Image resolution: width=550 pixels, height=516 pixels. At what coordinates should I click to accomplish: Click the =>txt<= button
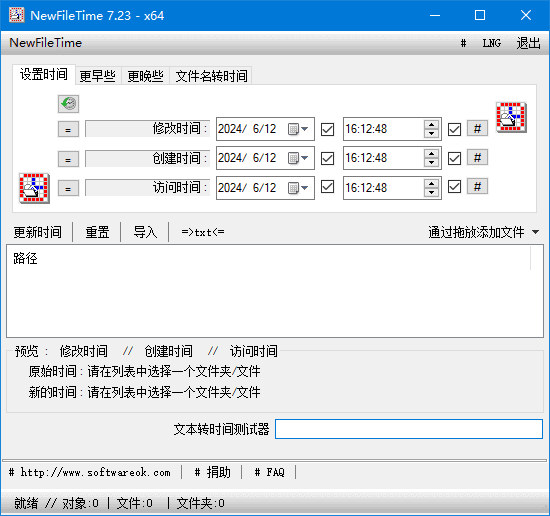click(x=203, y=232)
